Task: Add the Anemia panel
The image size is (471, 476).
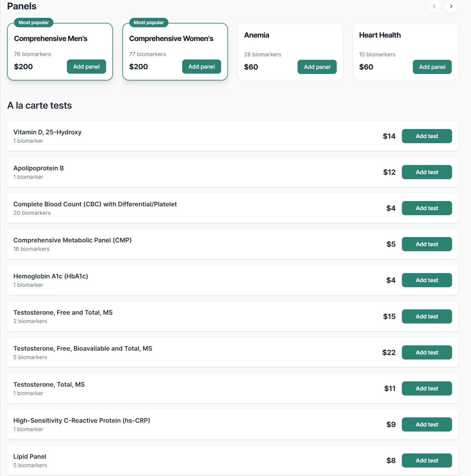Action: [x=317, y=67]
